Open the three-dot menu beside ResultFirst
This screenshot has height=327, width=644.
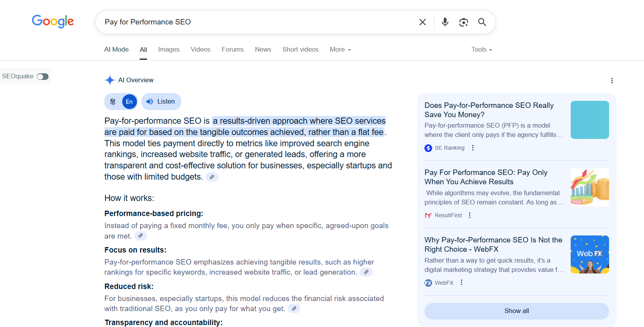point(470,215)
